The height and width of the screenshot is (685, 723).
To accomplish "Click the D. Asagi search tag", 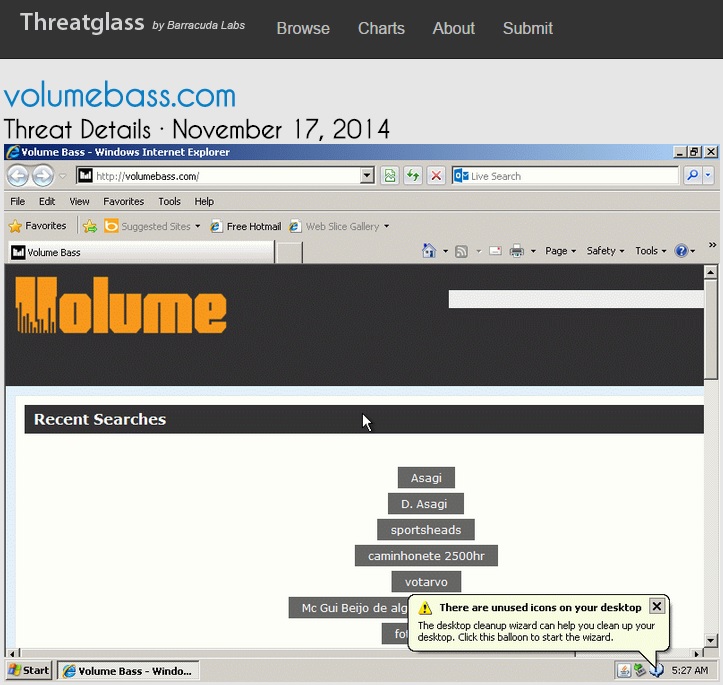I will [426, 503].
